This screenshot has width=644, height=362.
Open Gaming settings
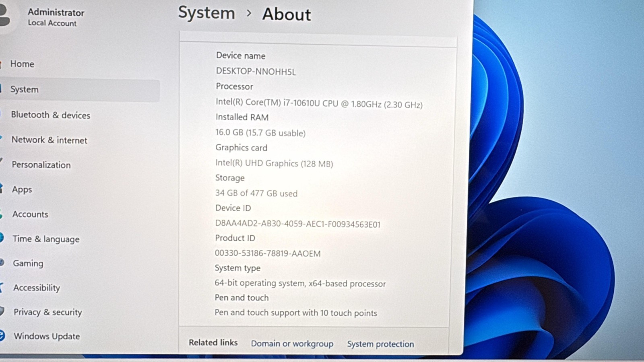pyautogui.click(x=28, y=263)
